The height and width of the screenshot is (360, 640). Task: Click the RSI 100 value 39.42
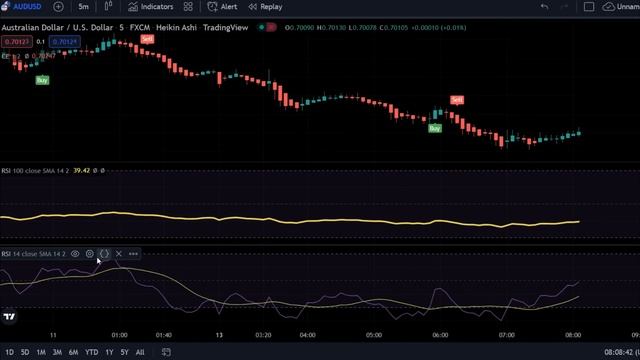click(x=82, y=171)
